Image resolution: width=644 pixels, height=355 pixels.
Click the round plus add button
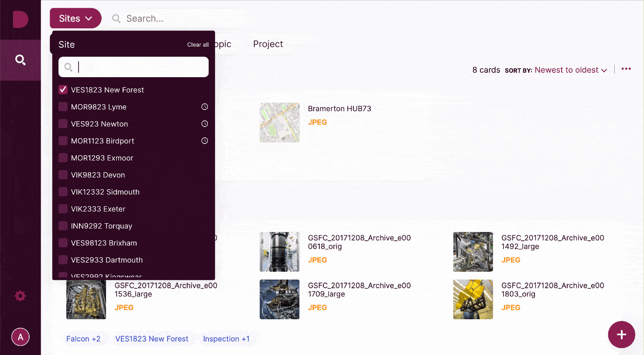(621, 335)
